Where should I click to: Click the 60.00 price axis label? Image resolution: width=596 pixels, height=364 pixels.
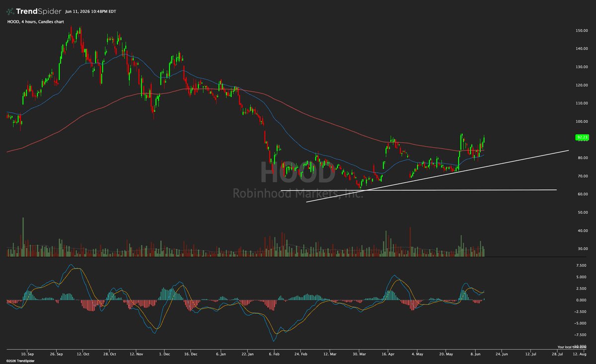(x=583, y=194)
